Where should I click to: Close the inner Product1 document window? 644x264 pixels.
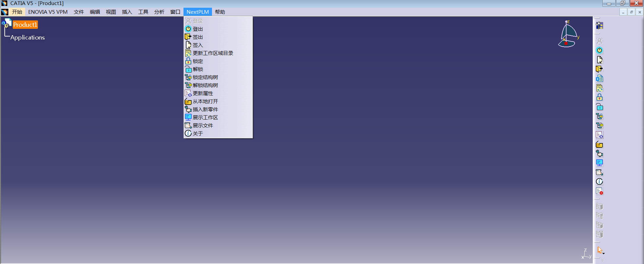click(x=639, y=12)
